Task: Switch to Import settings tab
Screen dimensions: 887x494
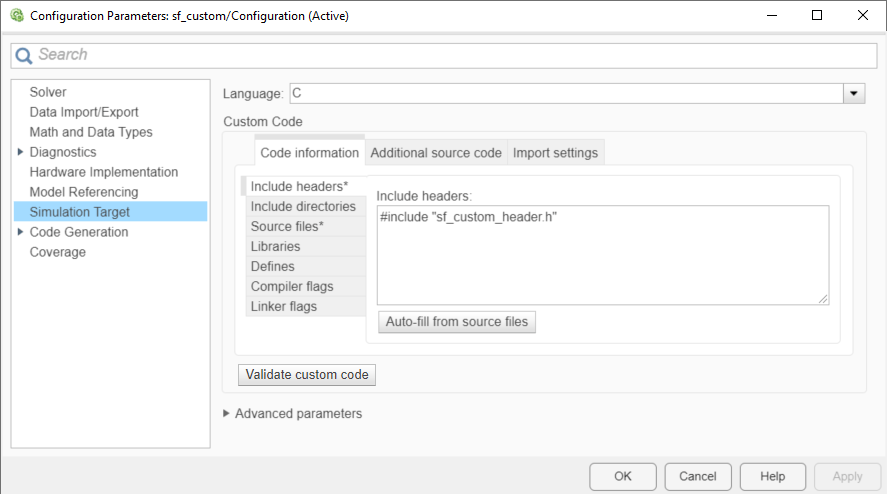Action: pos(556,153)
